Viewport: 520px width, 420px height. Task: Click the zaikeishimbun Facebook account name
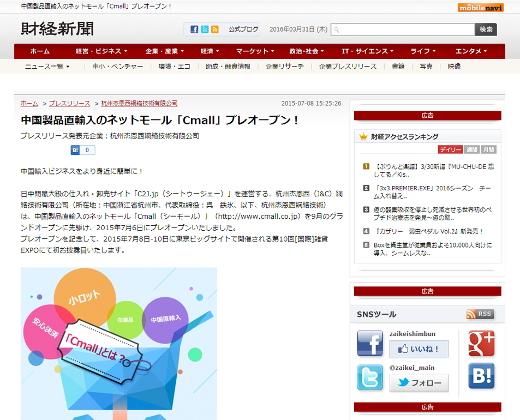click(412, 334)
